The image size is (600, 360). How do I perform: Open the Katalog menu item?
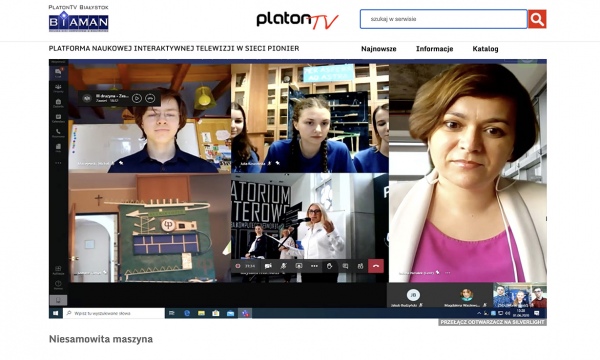coord(485,49)
